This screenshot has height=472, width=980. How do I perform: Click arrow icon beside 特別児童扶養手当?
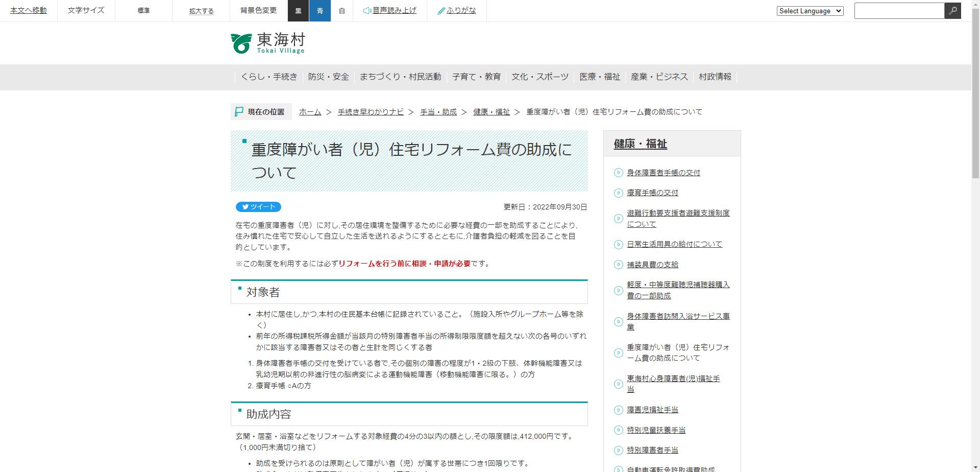[x=619, y=430]
